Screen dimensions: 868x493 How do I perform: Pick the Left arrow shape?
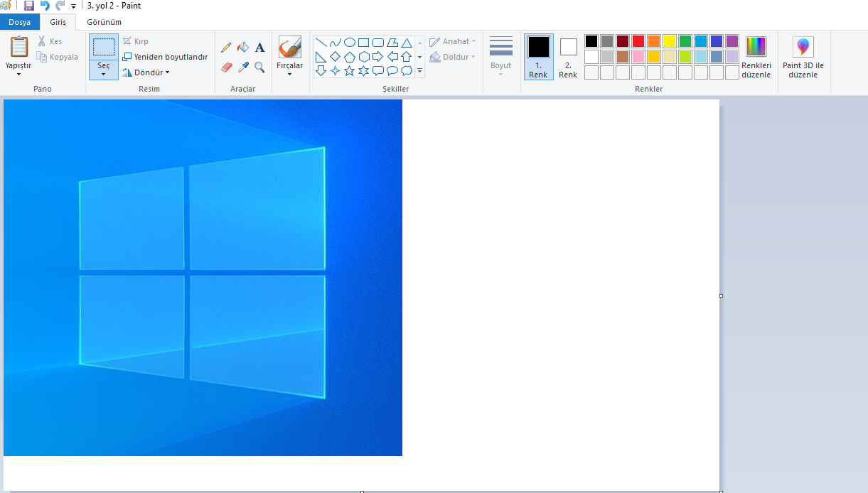[392, 57]
